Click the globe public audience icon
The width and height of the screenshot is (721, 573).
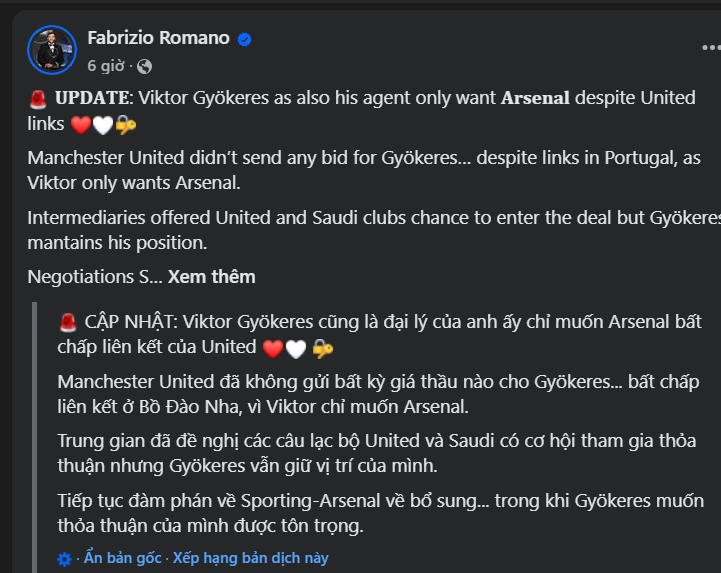click(144, 67)
